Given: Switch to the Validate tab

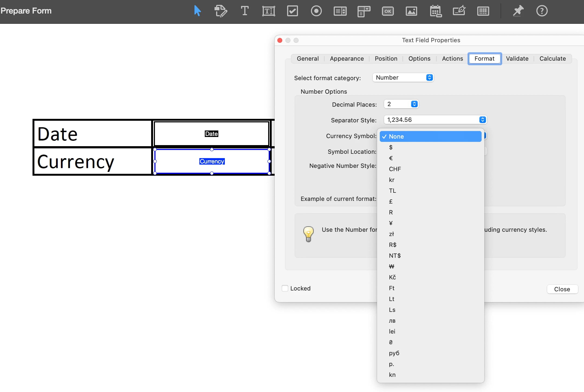Looking at the screenshot, I should (517, 59).
